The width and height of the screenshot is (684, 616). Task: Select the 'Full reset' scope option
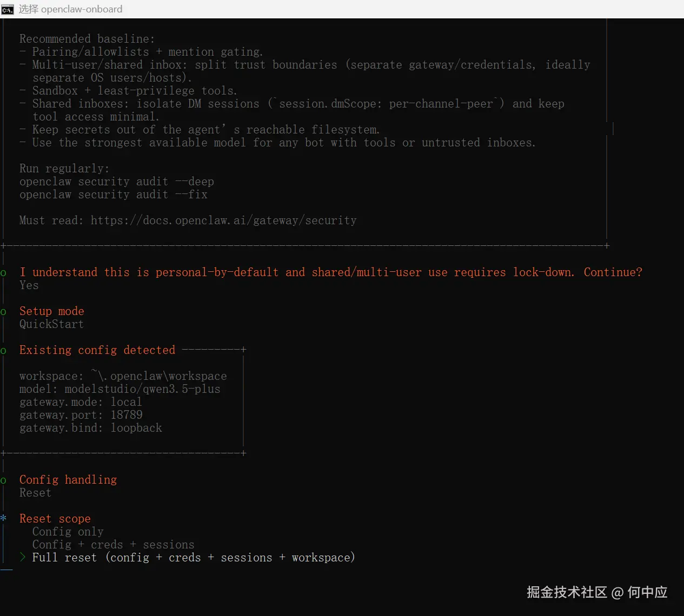pos(194,558)
